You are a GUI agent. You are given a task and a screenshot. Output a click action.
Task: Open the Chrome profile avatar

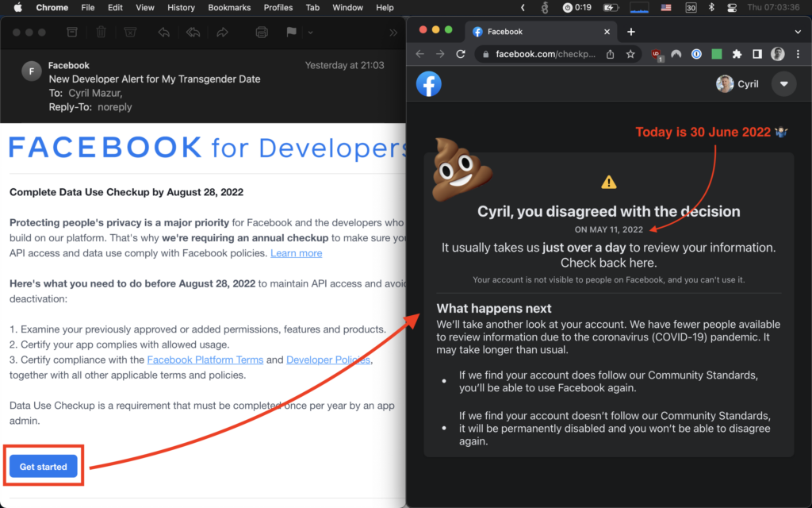(x=777, y=54)
